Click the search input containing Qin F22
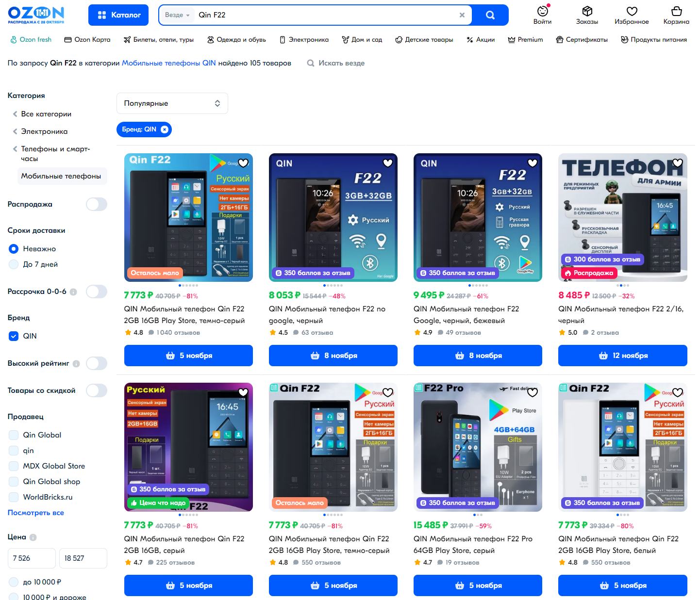Viewport: 700px width, 600px height. coord(325,15)
